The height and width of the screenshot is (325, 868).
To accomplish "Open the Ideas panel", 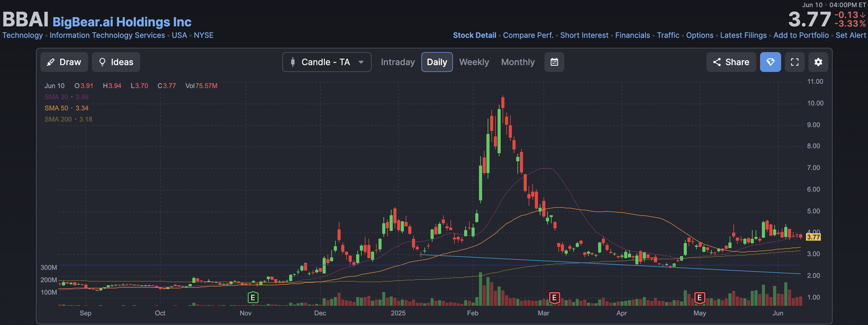I will [x=116, y=62].
